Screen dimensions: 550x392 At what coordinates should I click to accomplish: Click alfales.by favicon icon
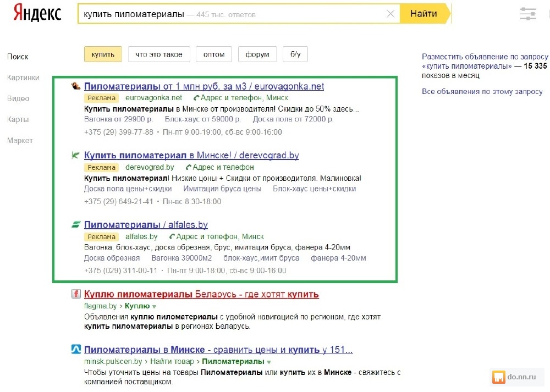[x=76, y=224]
